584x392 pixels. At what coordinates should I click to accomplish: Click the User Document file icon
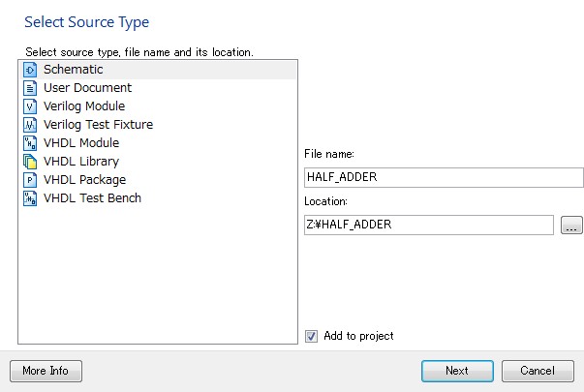30,88
